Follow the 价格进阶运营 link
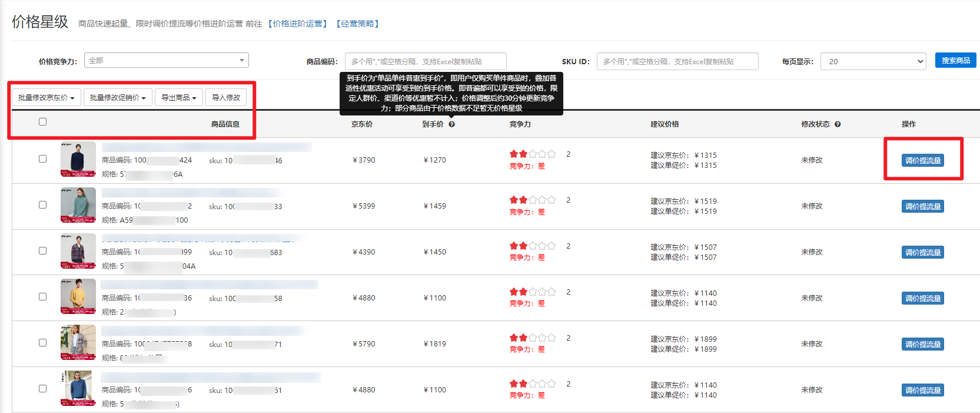980x413 pixels. point(298,24)
